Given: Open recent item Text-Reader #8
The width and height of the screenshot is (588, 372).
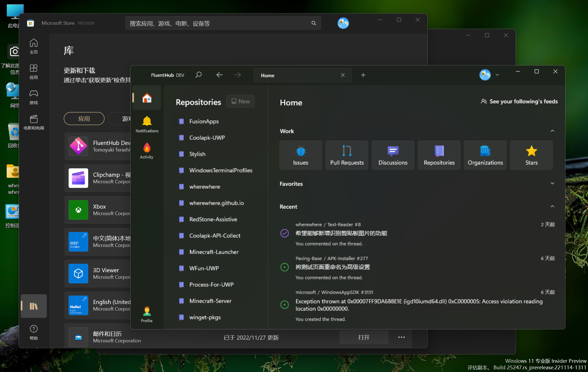Looking at the screenshot, I should tap(417, 234).
